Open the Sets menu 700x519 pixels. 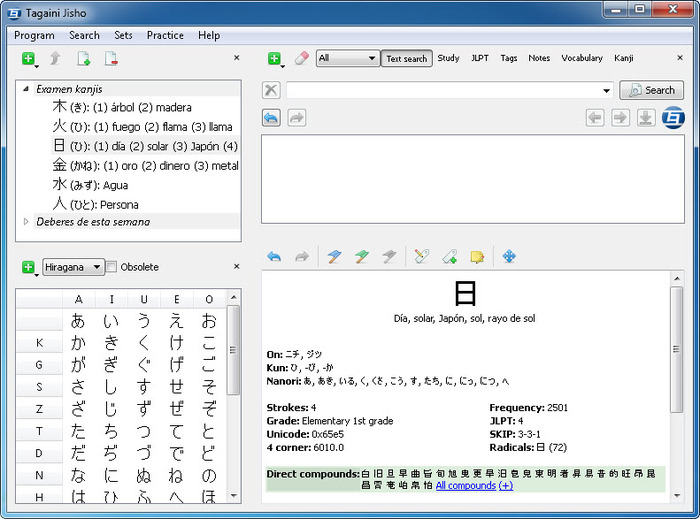123,35
